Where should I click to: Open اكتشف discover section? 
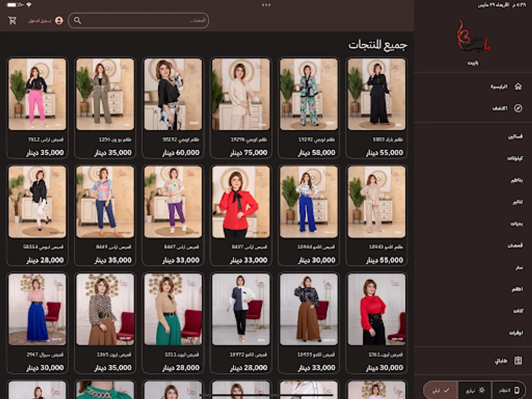pos(473,108)
